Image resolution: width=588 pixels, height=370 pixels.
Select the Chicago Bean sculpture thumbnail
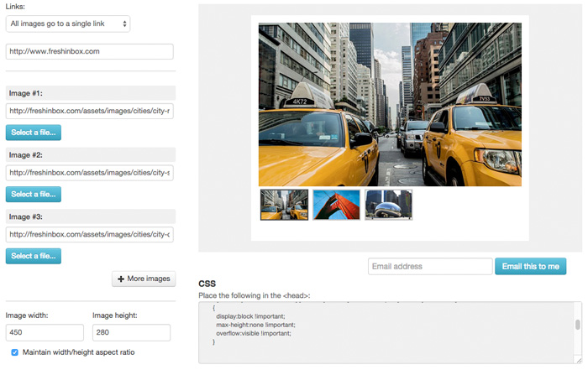tap(388, 205)
